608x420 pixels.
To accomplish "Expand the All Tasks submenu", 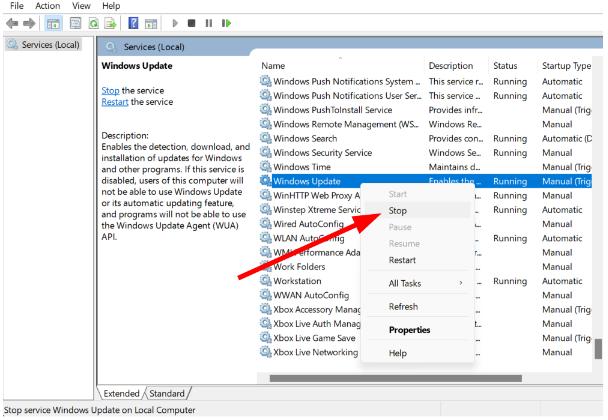I will [x=418, y=283].
